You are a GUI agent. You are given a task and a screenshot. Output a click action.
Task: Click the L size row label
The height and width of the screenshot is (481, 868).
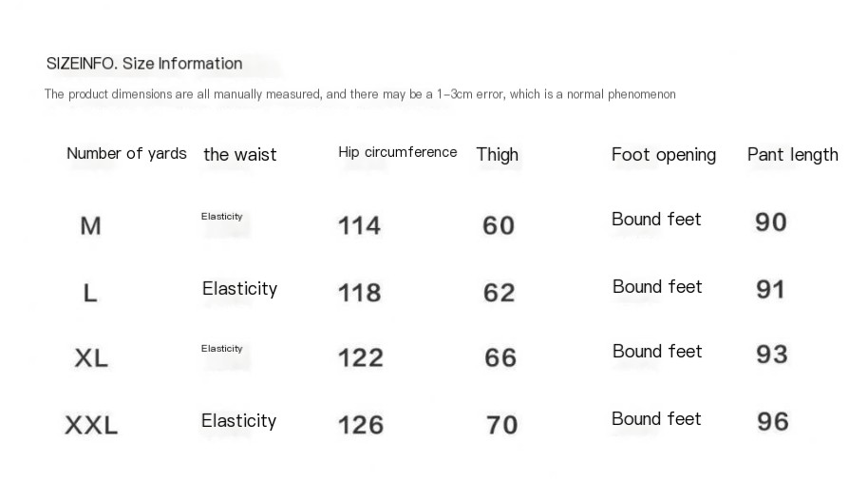coord(90,293)
